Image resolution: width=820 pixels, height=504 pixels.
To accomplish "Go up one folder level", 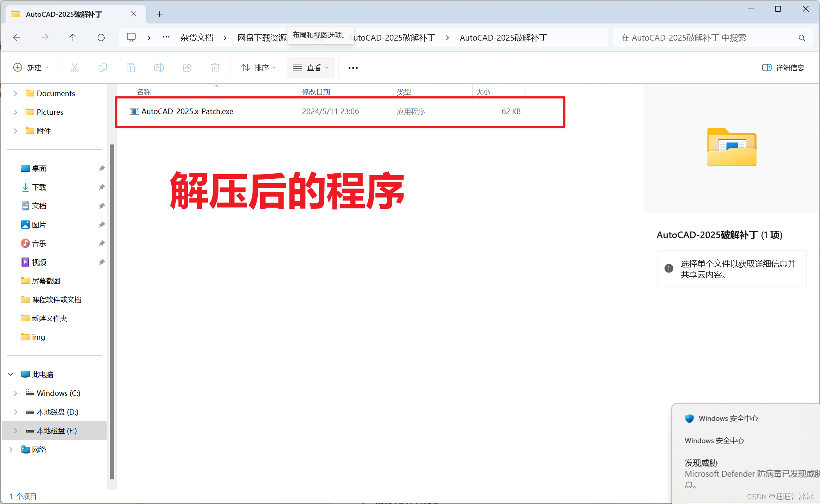I will [x=73, y=37].
